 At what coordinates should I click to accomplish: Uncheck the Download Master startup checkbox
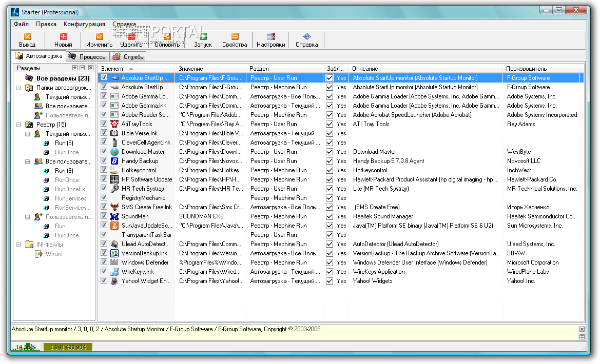pos(104,152)
